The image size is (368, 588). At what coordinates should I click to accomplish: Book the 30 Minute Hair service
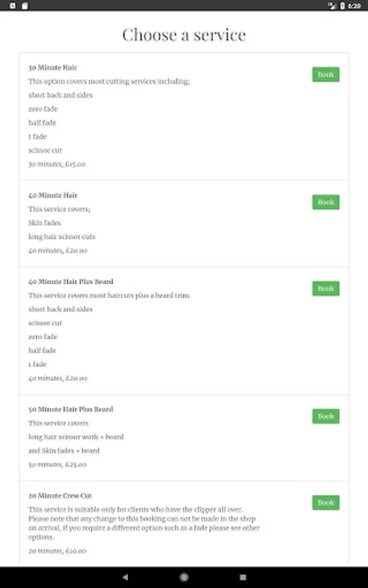tap(326, 74)
